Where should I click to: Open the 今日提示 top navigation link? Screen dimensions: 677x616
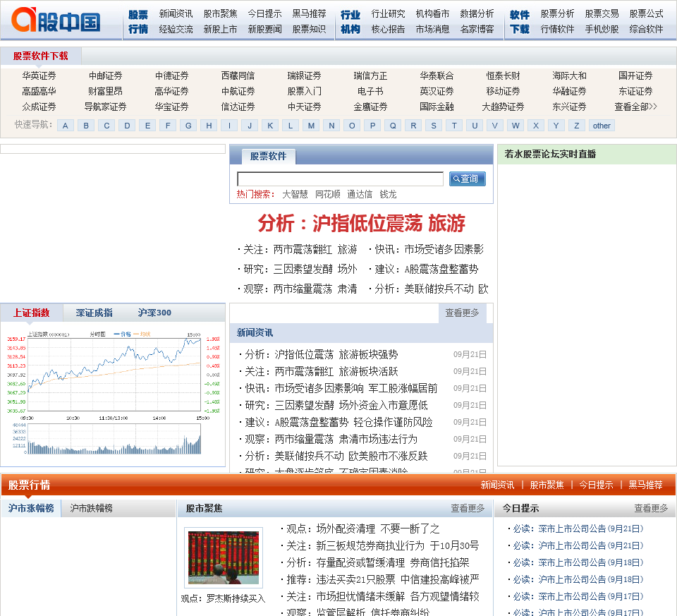point(264,14)
